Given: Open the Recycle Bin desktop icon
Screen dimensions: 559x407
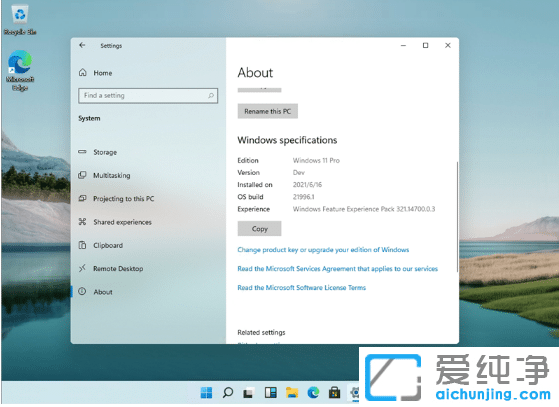Looking at the screenshot, I should point(20,20).
